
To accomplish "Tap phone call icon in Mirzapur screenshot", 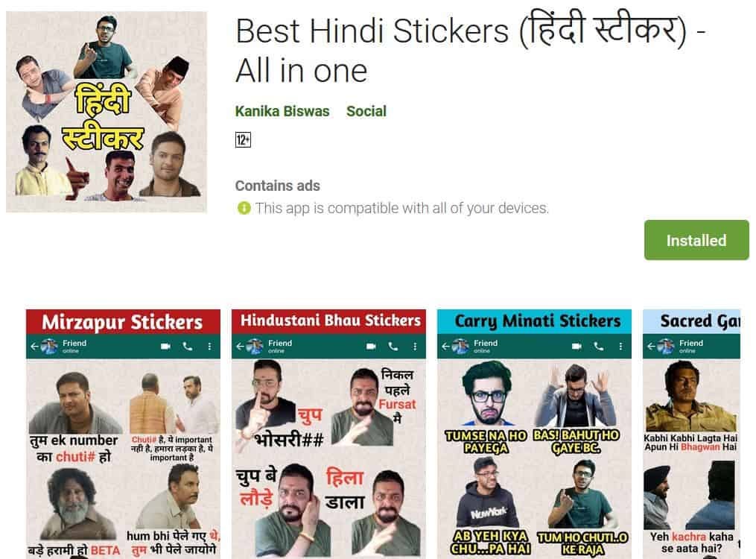I will [188, 347].
